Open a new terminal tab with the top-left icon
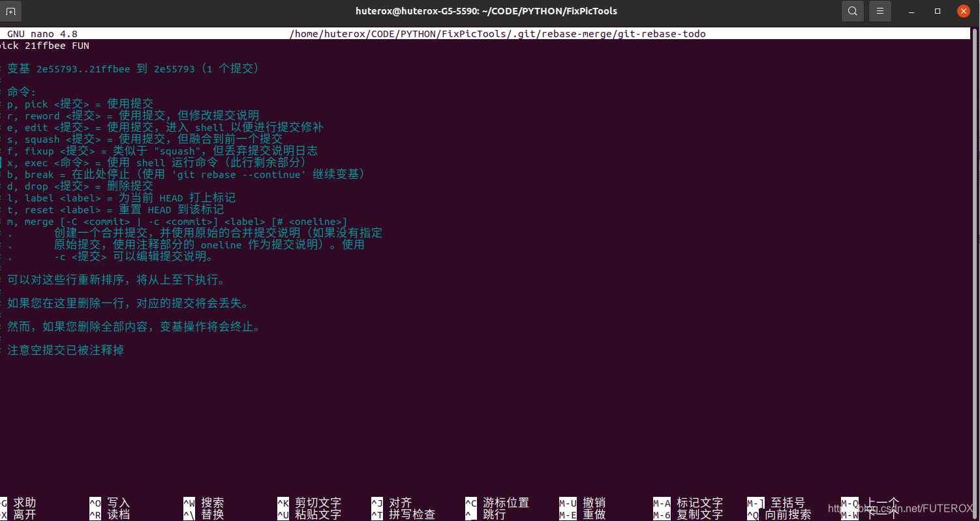 [12, 11]
